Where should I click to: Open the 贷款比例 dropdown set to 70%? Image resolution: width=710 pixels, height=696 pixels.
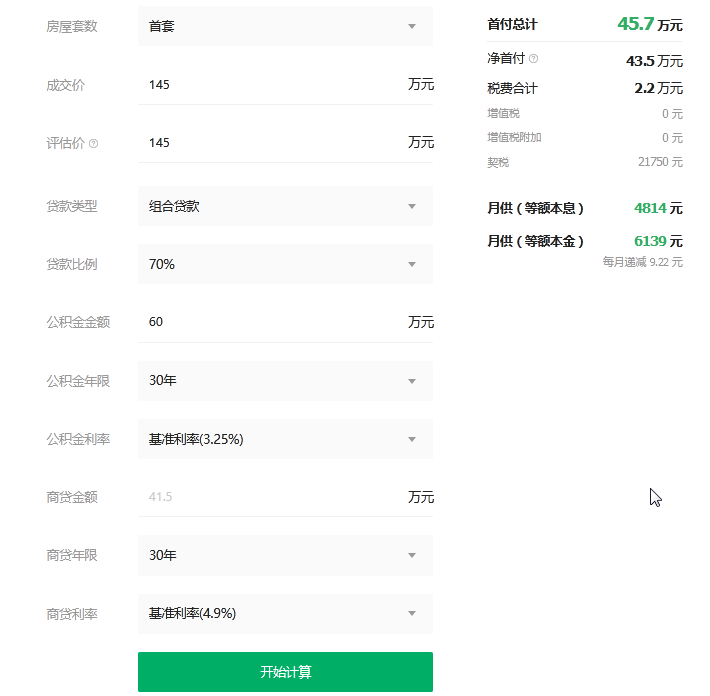285,264
